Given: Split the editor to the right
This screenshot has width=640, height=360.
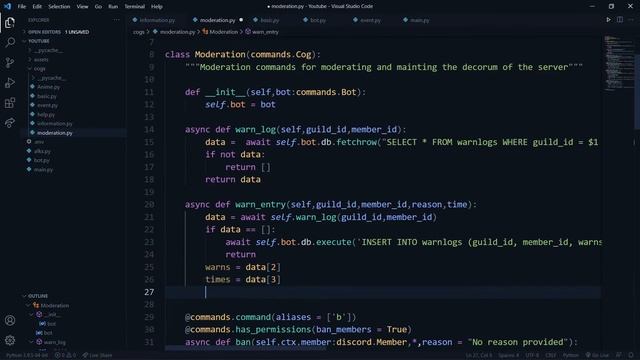Looking at the screenshot, I should point(620,20).
